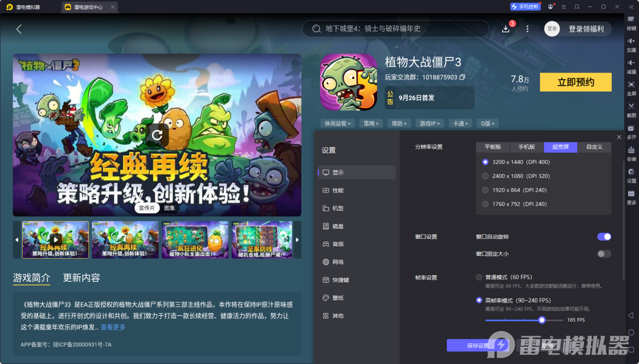Click the Android back triangle button
This screenshot has height=364, width=639.
coord(631,316)
